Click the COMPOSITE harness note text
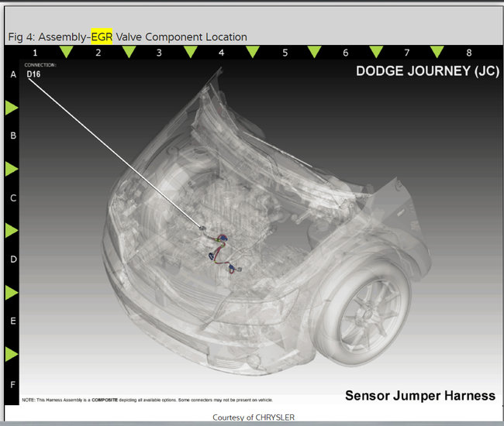Screen dimensions: 504x426 point(147,400)
